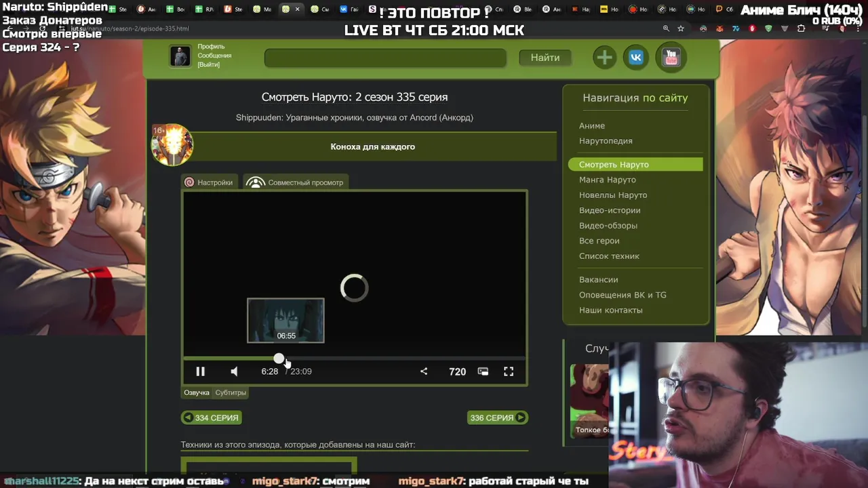Go to previous episode 334 серия
This screenshot has width=868, height=488.
click(211, 418)
